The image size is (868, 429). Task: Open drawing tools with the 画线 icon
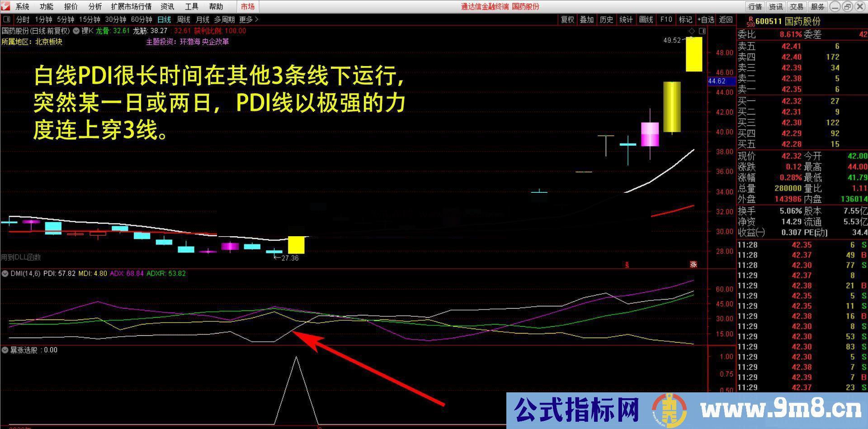coord(646,19)
